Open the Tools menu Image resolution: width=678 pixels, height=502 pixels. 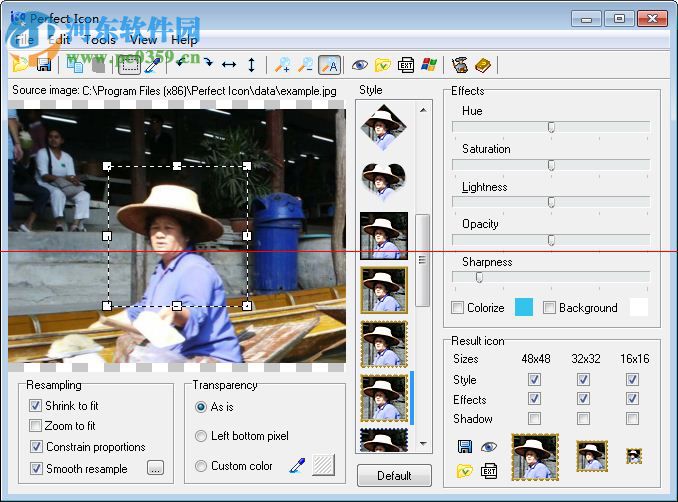pos(99,40)
